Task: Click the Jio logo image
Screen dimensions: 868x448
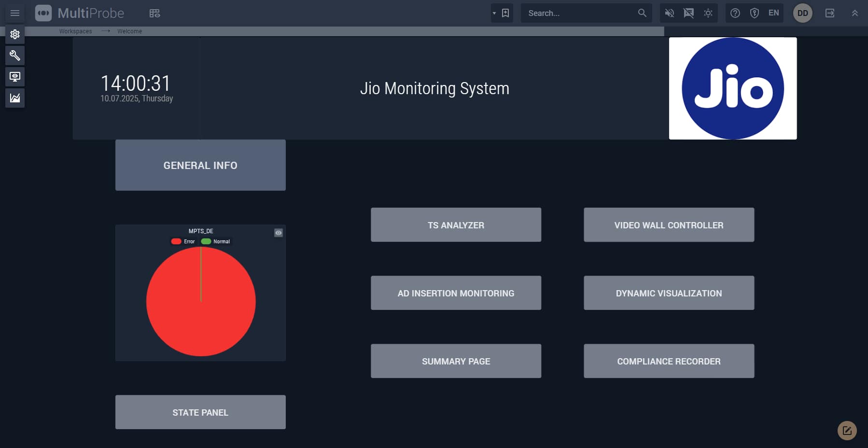Action: pos(733,88)
